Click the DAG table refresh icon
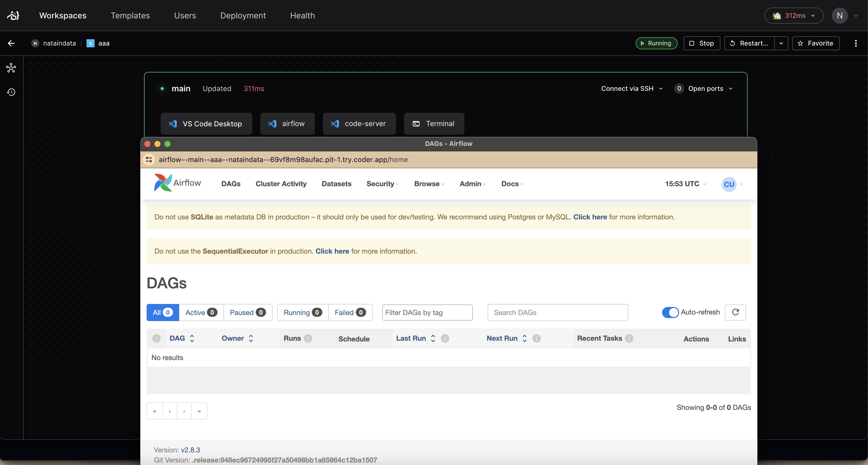868x465 pixels. click(x=735, y=312)
